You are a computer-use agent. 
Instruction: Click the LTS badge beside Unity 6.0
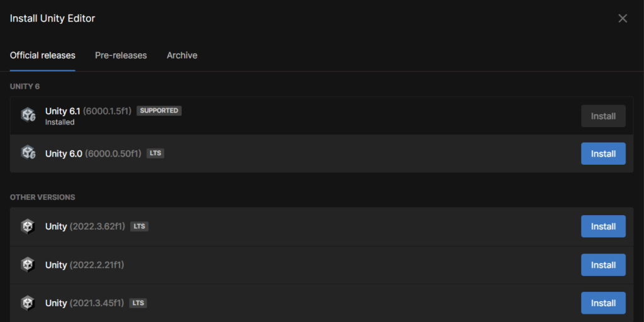click(x=155, y=153)
